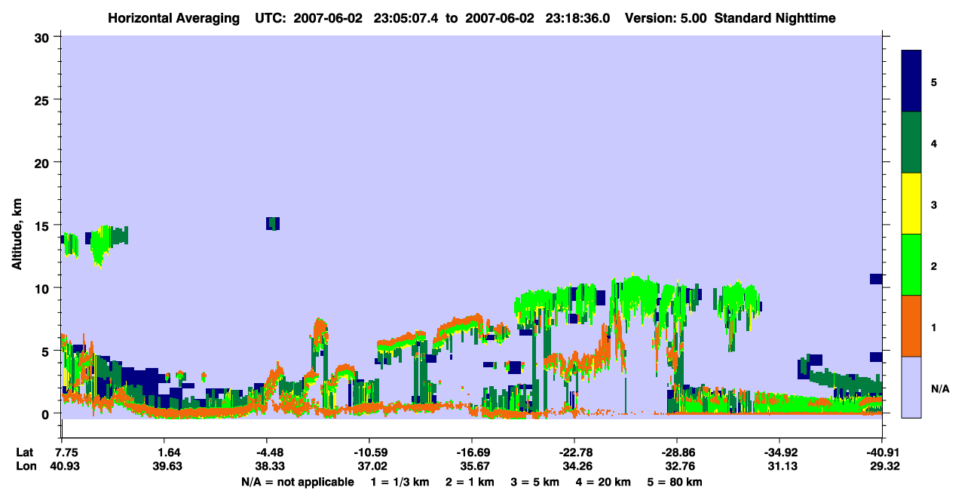Click the bright green color bar segment labeled 2

coord(911,265)
